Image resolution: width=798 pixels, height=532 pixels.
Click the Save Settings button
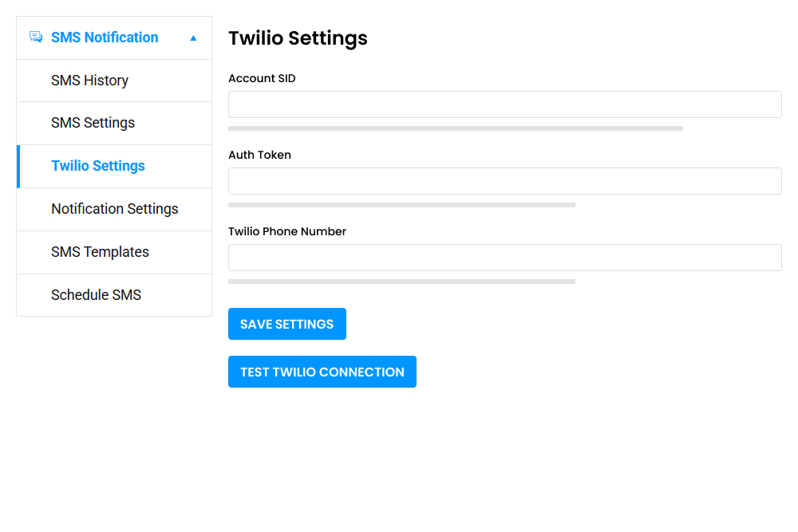(286, 324)
